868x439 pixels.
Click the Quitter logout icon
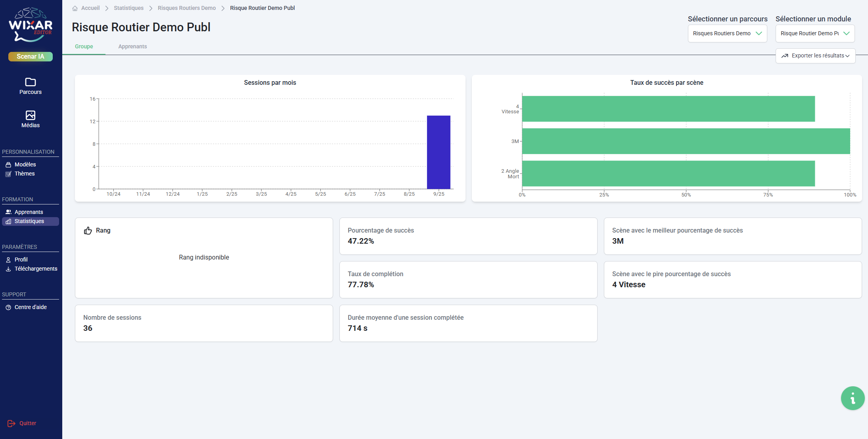(11, 424)
